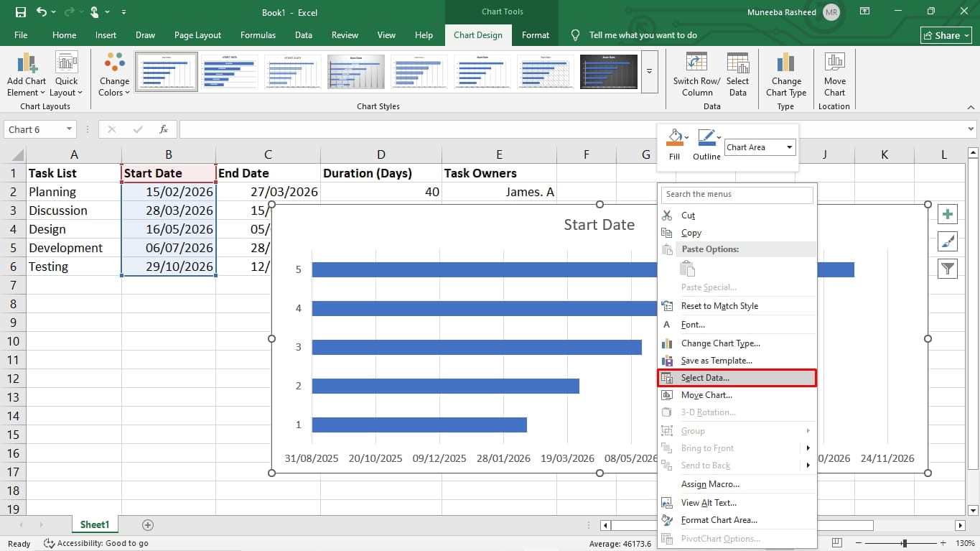This screenshot has width=980, height=551.
Task: Click the Insert Function fx icon
Action: tap(164, 129)
